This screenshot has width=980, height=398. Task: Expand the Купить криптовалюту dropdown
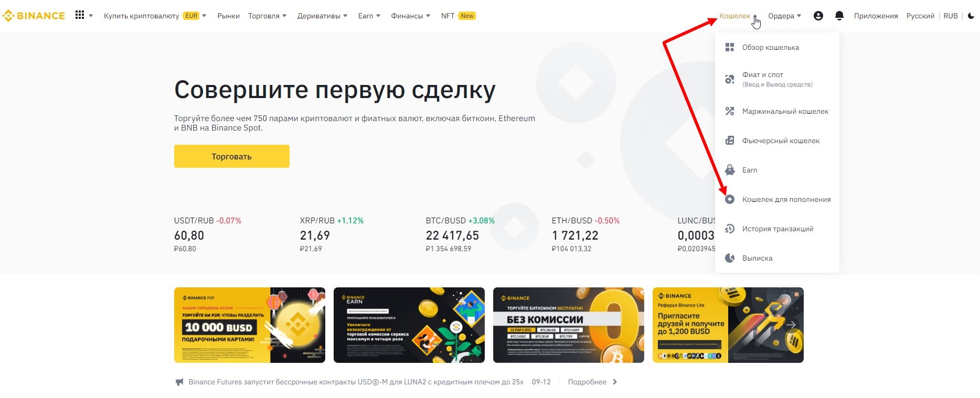pos(204,16)
